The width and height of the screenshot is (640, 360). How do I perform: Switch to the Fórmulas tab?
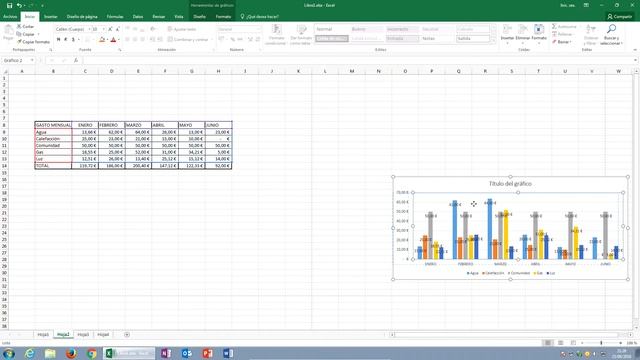coord(115,17)
